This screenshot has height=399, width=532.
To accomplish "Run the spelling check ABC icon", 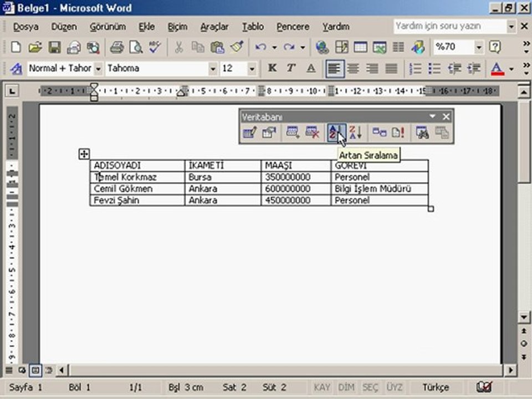I will tap(155, 47).
